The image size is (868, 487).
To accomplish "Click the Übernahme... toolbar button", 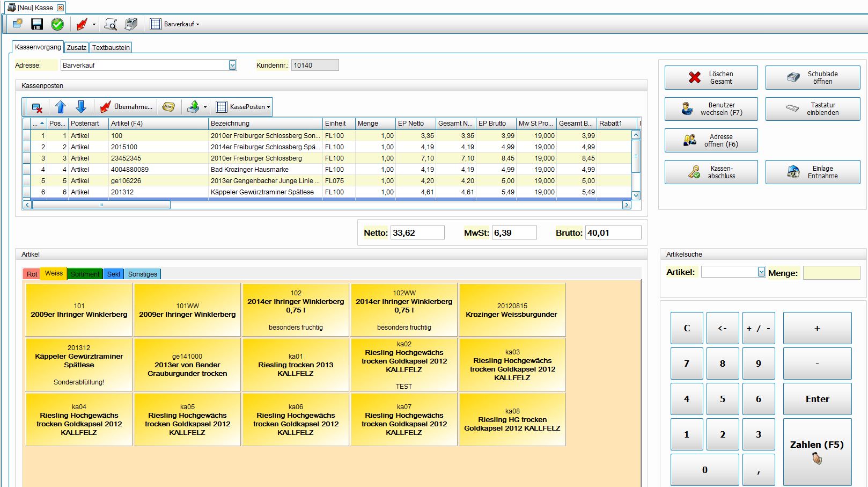I will point(127,107).
